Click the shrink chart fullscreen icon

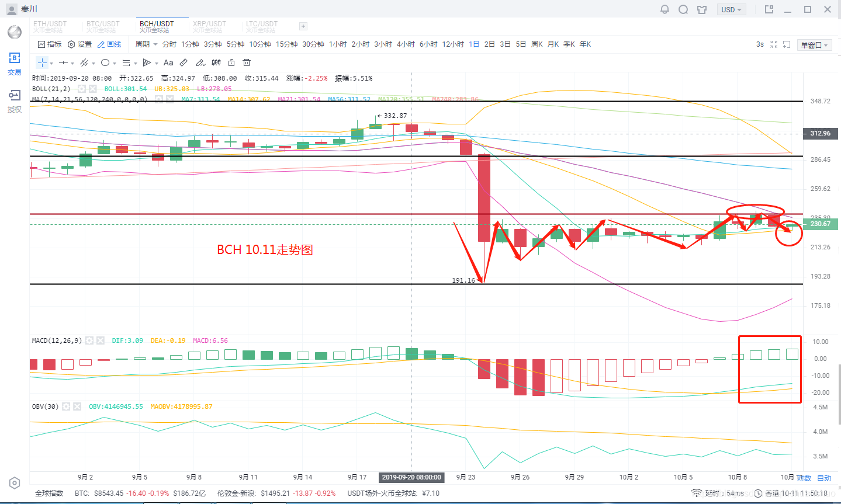(x=774, y=44)
